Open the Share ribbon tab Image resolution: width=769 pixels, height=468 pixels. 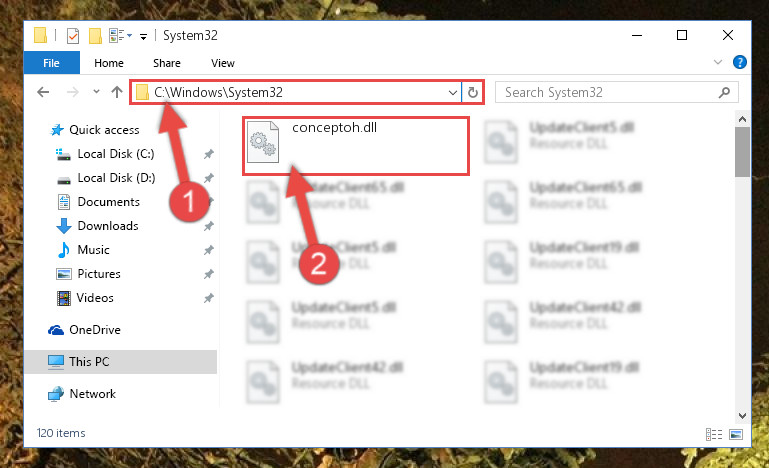167,63
